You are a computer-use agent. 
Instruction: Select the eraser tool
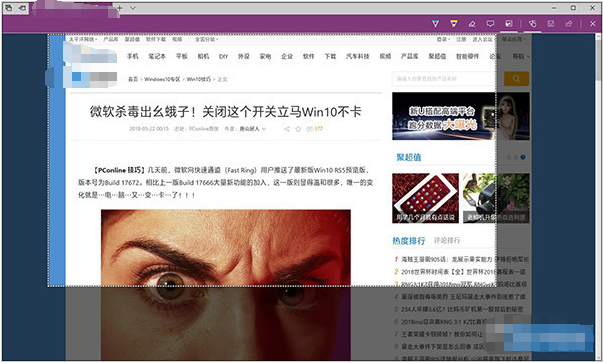[472, 24]
